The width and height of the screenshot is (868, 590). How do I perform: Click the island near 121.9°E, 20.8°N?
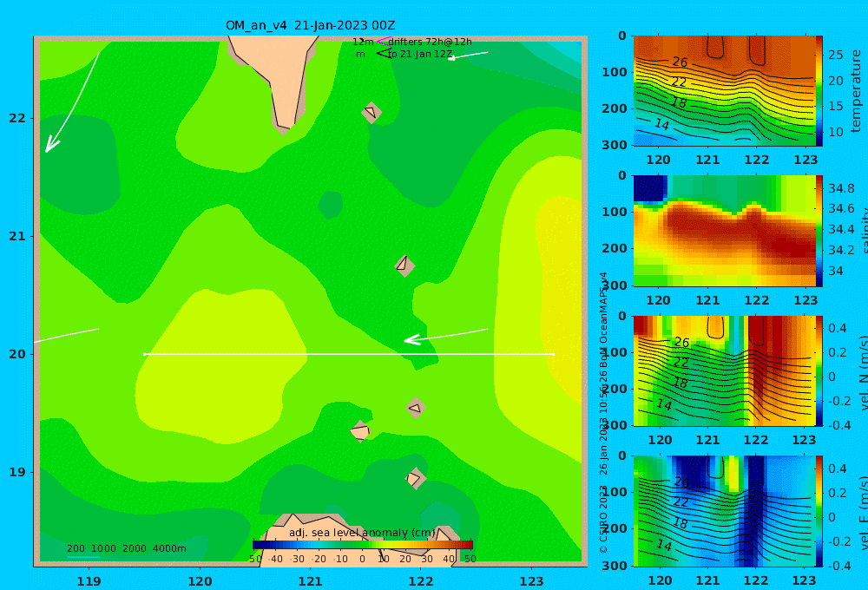pyautogui.click(x=404, y=265)
